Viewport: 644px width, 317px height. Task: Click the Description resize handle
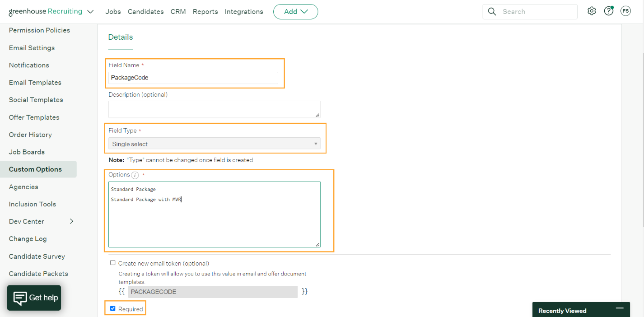[317, 115]
